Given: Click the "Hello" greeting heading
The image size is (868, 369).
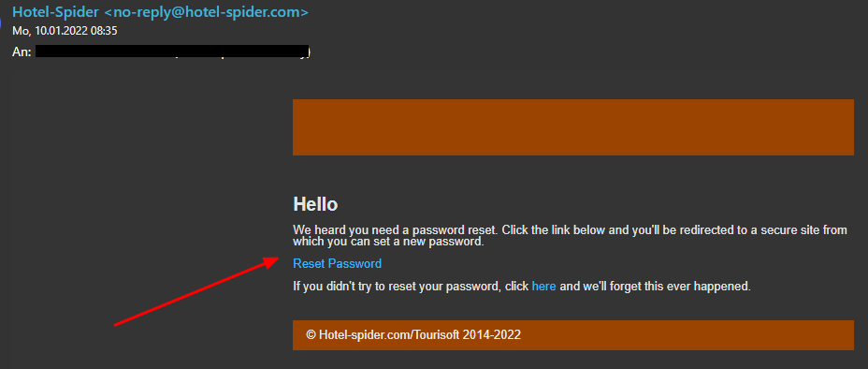Looking at the screenshot, I should coord(315,204).
